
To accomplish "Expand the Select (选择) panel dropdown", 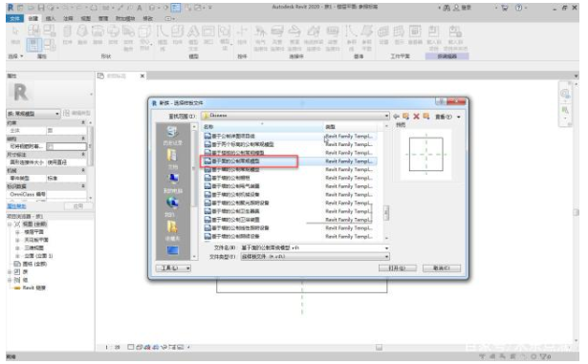I will [x=16, y=56].
